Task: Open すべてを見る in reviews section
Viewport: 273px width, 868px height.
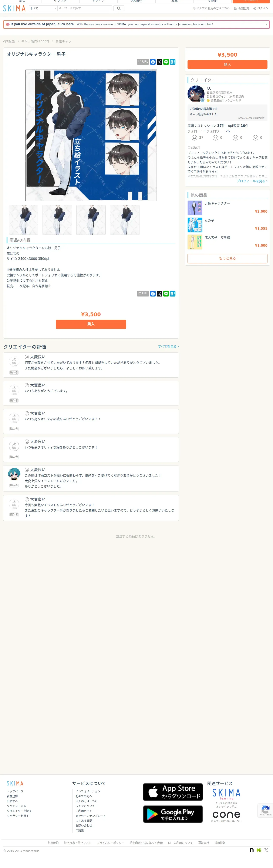Action: (x=168, y=346)
